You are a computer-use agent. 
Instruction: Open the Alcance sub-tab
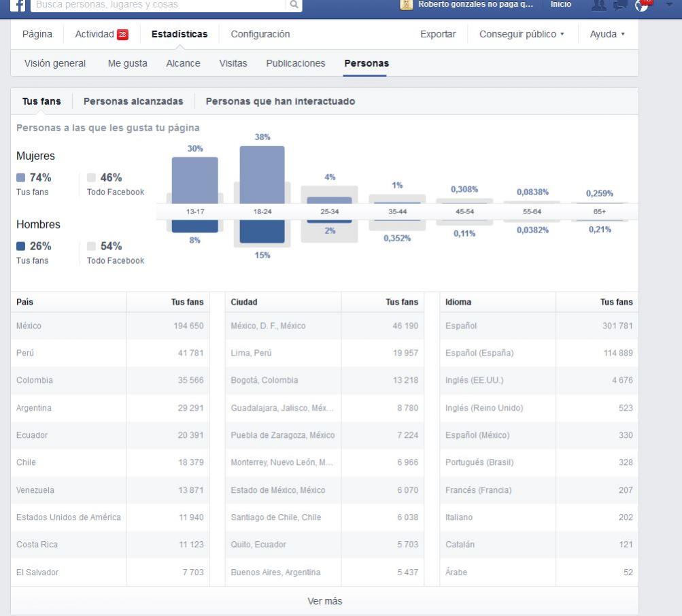pos(183,63)
